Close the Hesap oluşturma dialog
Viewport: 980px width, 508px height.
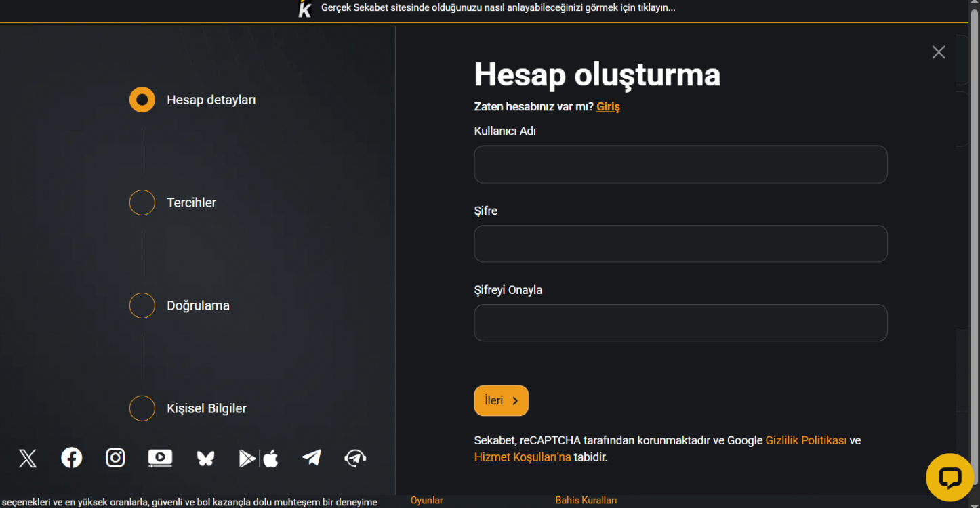pos(939,52)
